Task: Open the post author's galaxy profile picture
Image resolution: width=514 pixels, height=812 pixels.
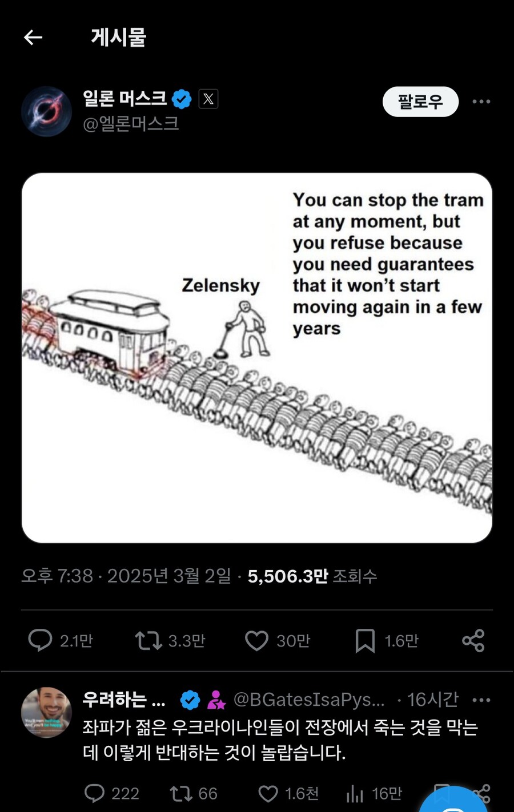Action: click(x=46, y=112)
